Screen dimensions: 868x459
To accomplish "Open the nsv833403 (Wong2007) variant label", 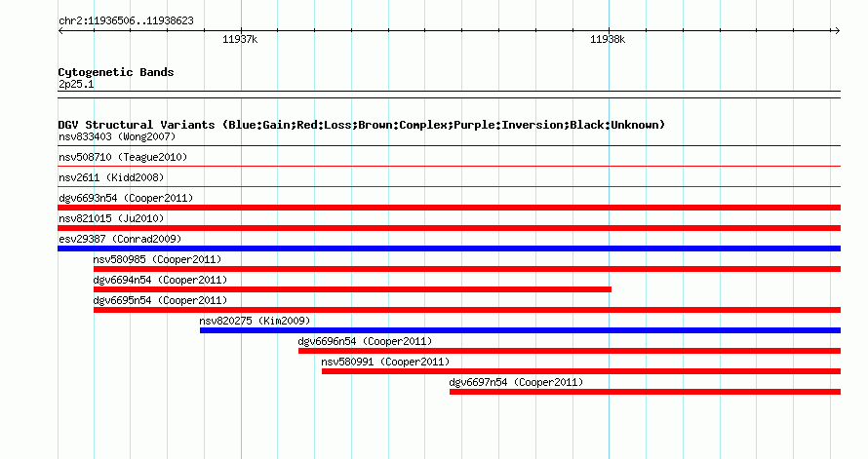I will [x=117, y=136].
